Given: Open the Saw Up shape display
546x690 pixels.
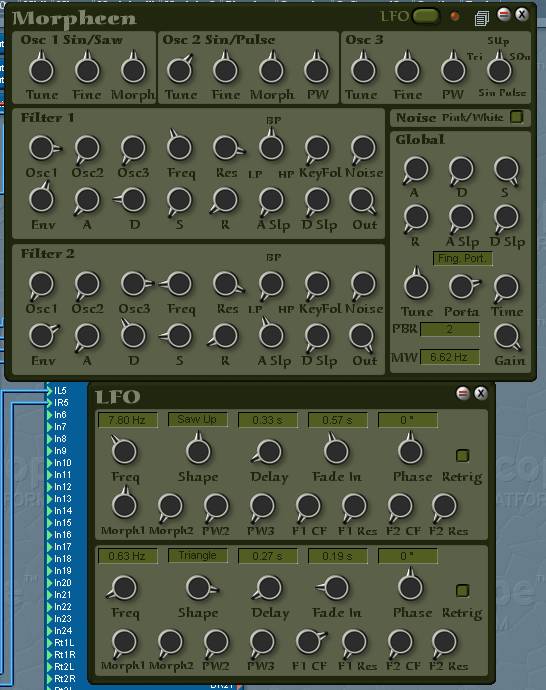Looking at the screenshot, I should click(197, 419).
